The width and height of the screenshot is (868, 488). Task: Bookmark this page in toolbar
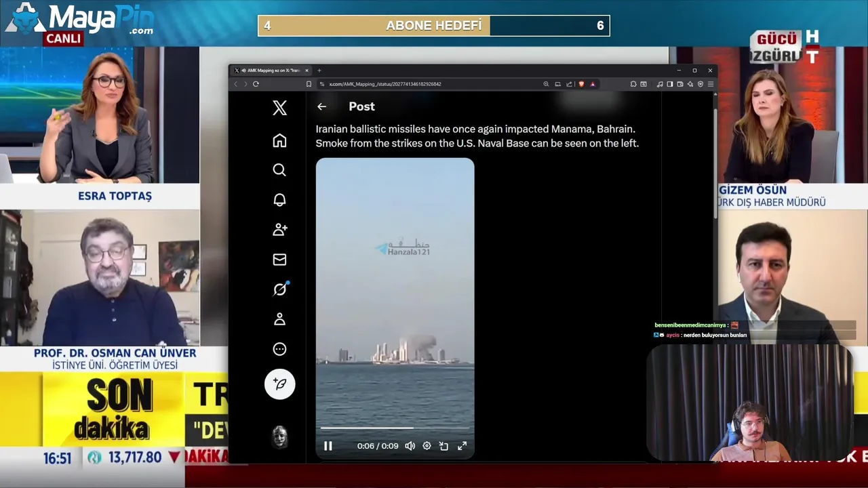point(309,84)
